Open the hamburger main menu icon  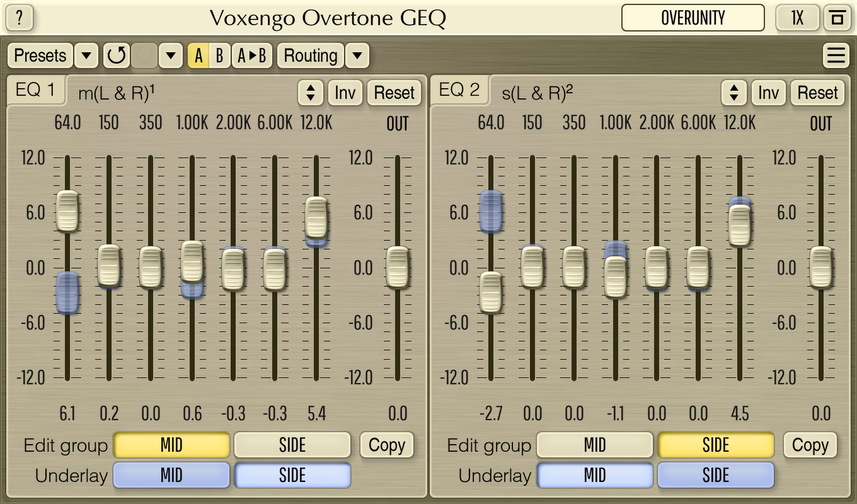[835, 56]
